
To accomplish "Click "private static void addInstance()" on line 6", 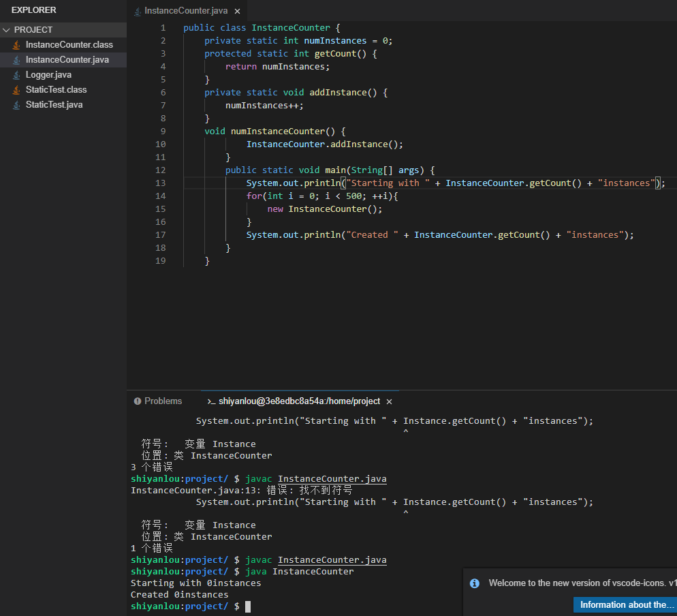I will (291, 93).
